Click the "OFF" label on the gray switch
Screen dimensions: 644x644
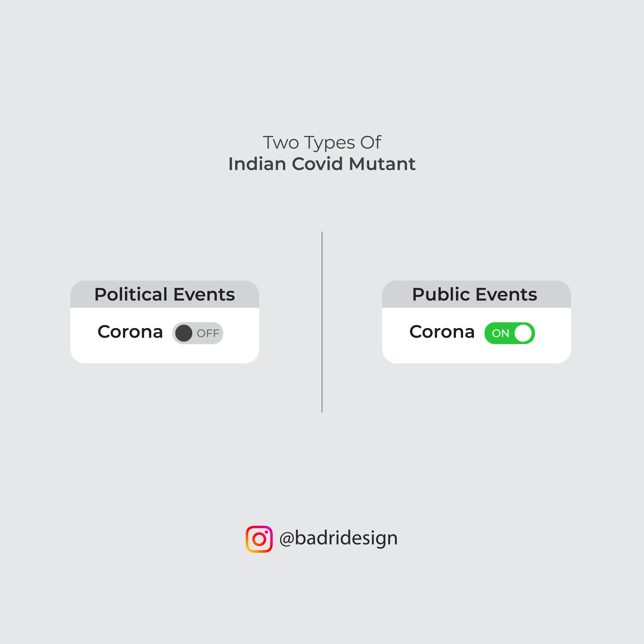(208, 333)
